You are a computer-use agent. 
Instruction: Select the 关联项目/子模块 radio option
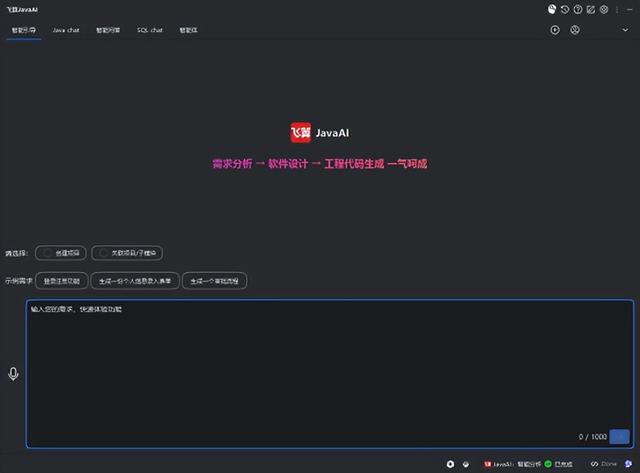click(127, 253)
